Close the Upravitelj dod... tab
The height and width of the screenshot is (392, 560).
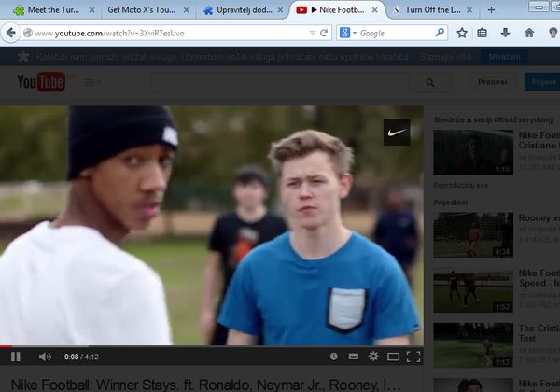281,10
